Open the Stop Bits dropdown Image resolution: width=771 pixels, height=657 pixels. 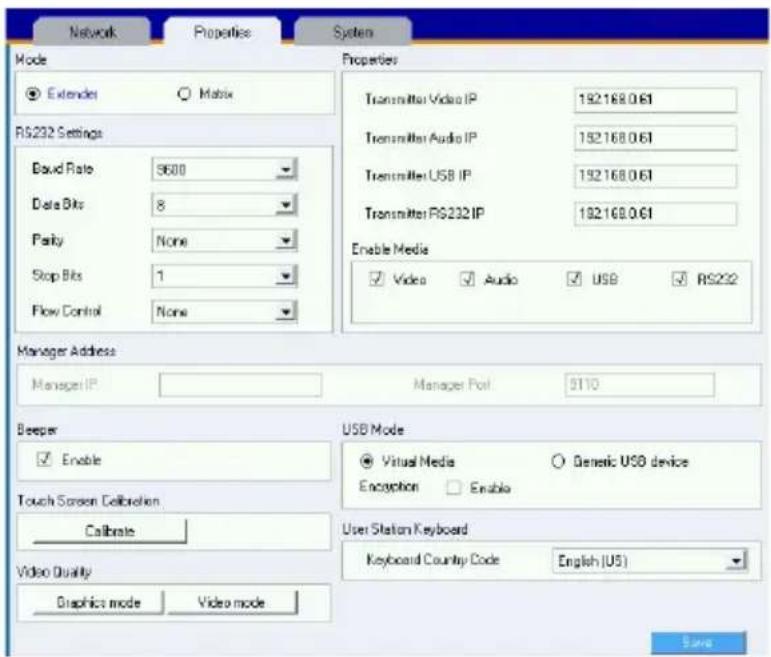tap(225, 276)
